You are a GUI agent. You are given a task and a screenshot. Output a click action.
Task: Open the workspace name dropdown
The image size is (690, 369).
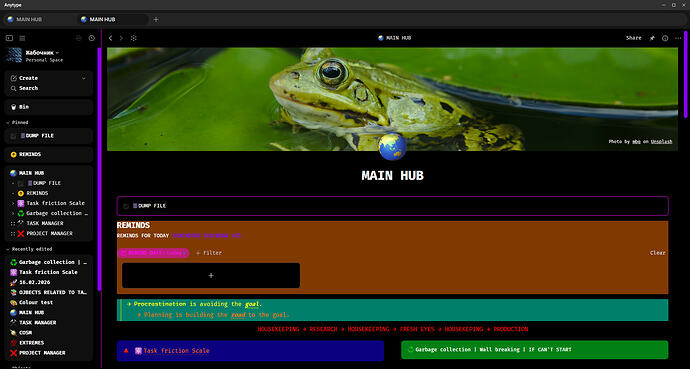click(58, 53)
